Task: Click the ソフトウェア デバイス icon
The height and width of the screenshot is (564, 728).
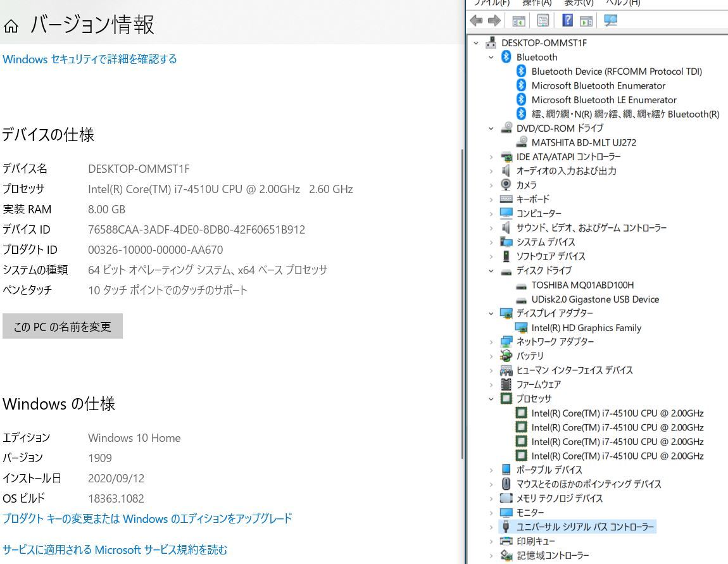Action: (x=506, y=256)
